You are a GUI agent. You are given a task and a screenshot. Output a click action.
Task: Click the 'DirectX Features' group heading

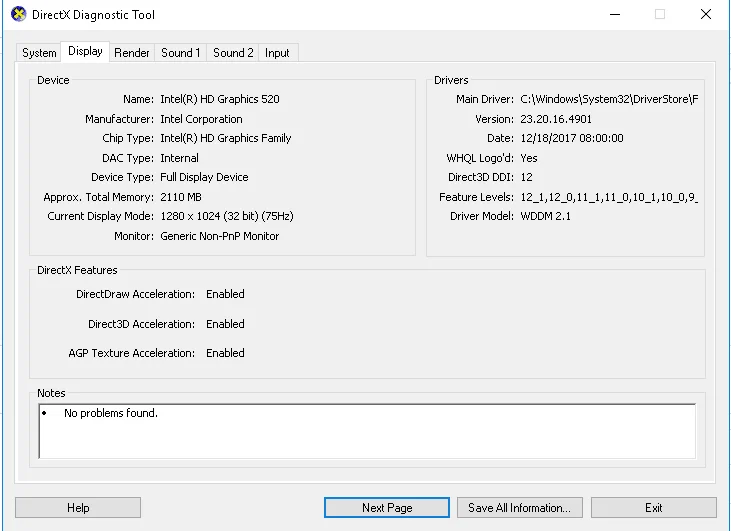click(x=77, y=270)
